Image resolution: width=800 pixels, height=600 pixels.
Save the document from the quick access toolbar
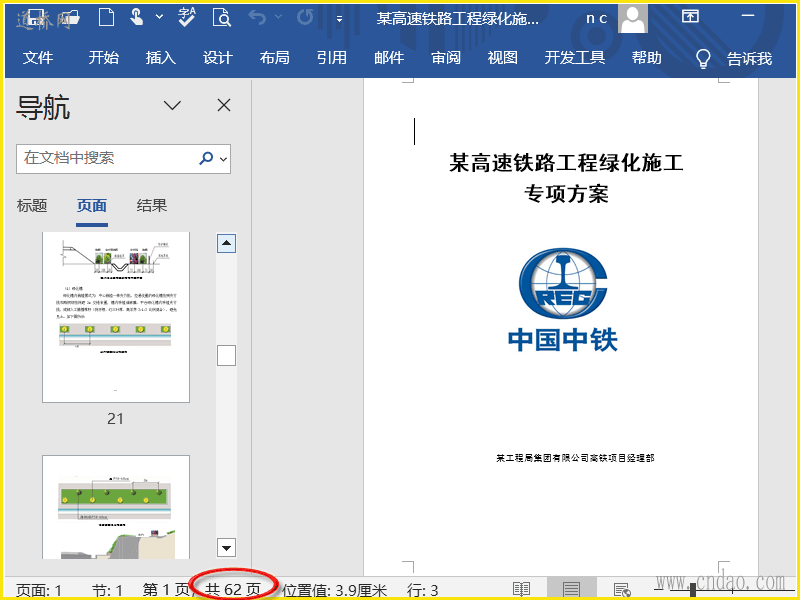click(x=37, y=18)
